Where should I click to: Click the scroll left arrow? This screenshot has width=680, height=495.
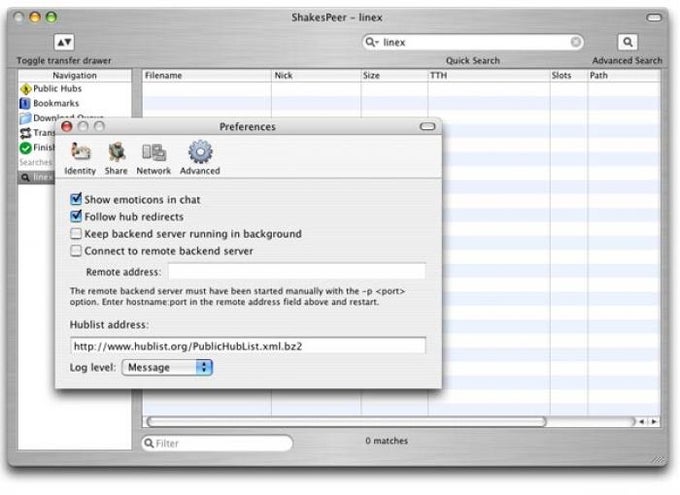[x=642, y=422]
